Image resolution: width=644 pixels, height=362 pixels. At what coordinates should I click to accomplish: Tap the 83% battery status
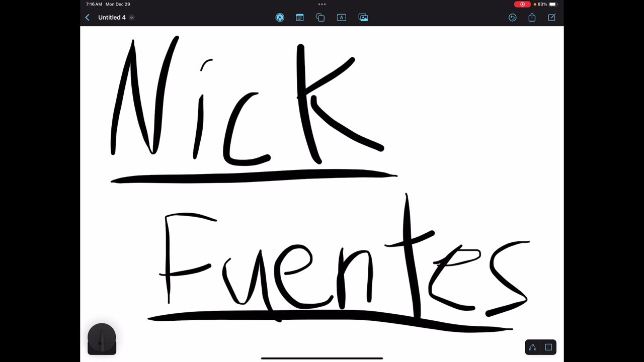click(546, 4)
